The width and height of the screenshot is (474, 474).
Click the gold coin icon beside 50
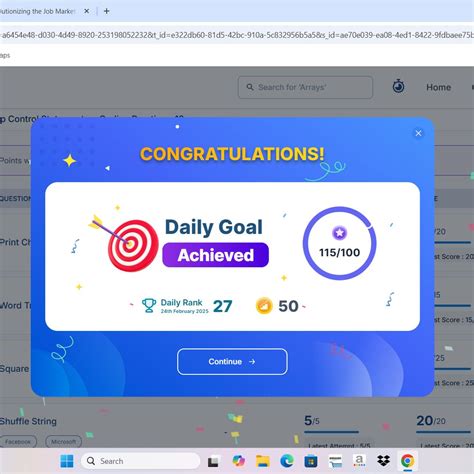264,306
